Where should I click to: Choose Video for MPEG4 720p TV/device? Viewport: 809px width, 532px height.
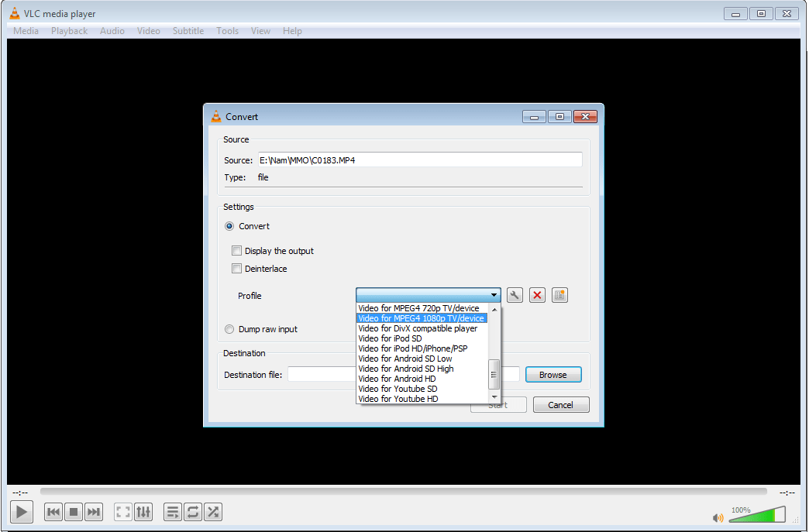pos(422,308)
